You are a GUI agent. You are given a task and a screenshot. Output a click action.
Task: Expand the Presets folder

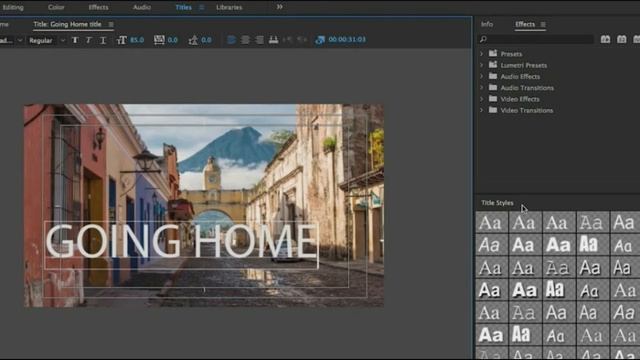click(482, 54)
